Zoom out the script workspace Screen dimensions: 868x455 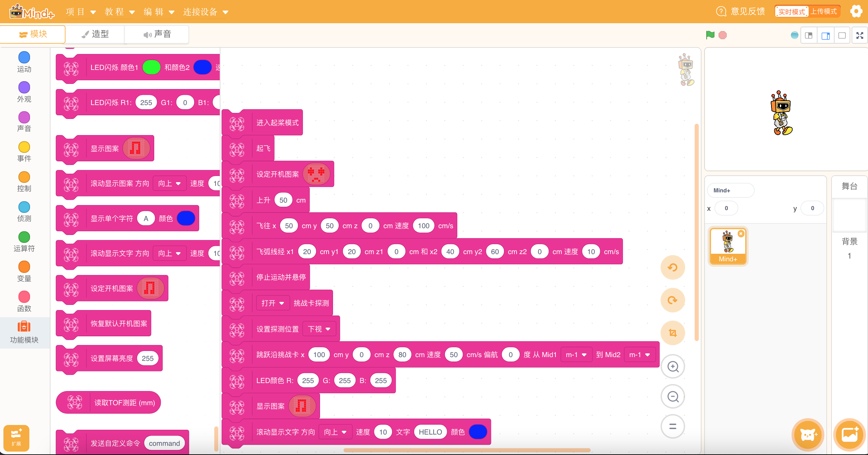point(672,396)
